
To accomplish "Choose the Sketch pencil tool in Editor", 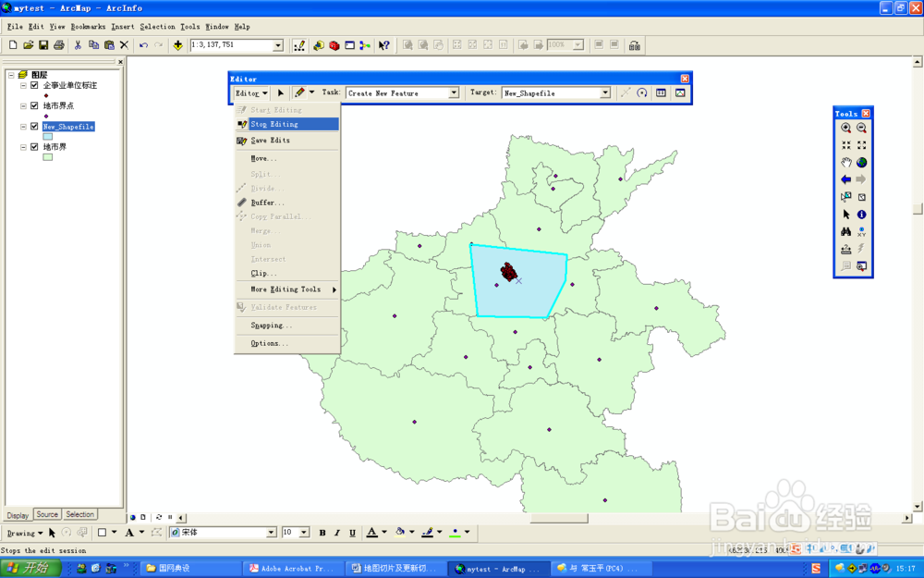I will tap(299, 92).
